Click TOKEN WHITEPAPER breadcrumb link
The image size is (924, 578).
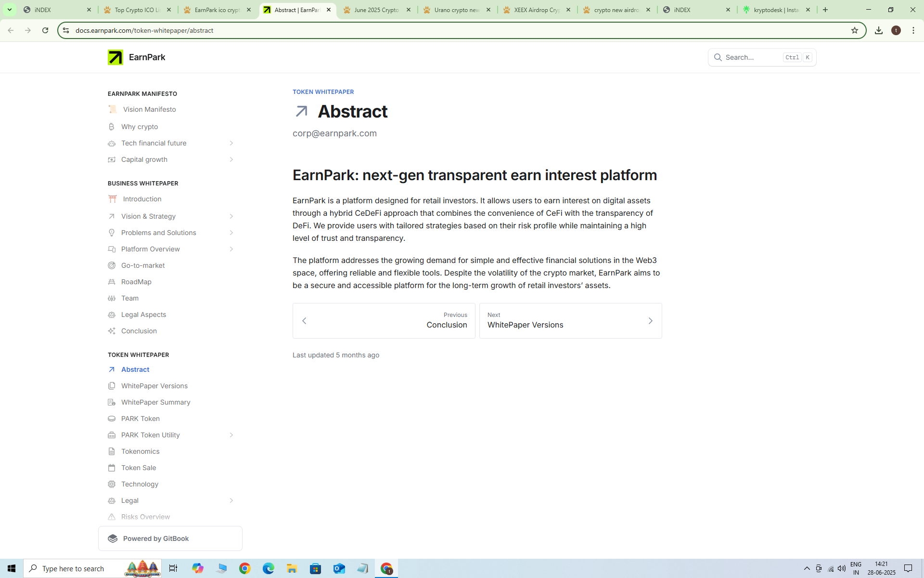pos(323,92)
